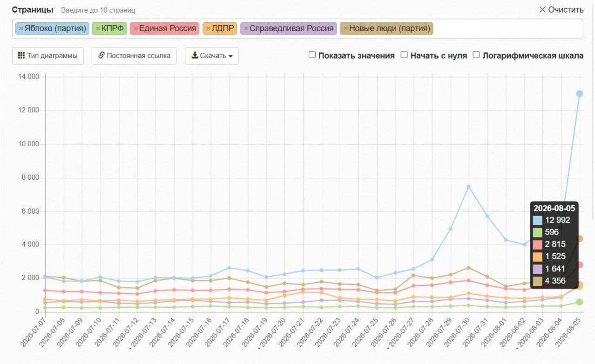Click the Постоянная ссылка permalink button
Image resolution: width=595 pixels, height=364 pixels.
(x=134, y=56)
